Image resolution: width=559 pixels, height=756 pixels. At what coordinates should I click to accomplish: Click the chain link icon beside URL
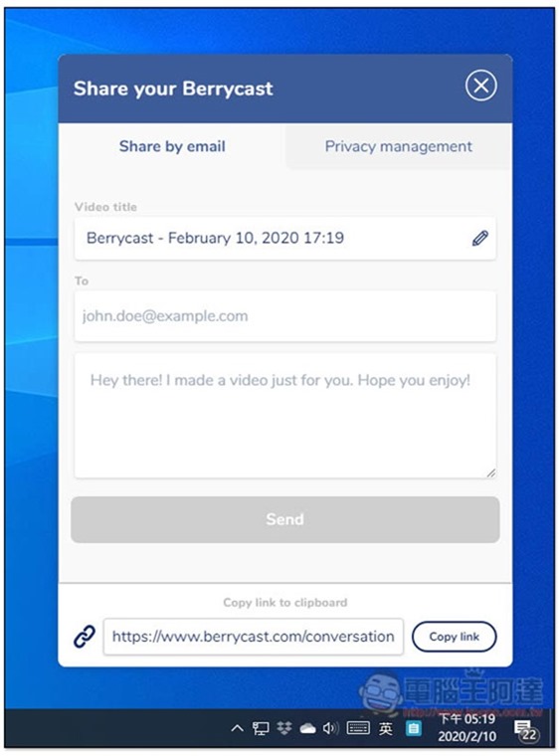pos(85,637)
